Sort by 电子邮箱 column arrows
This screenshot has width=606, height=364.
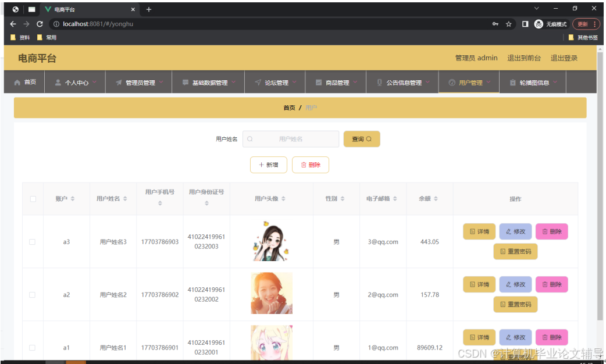(x=395, y=199)
